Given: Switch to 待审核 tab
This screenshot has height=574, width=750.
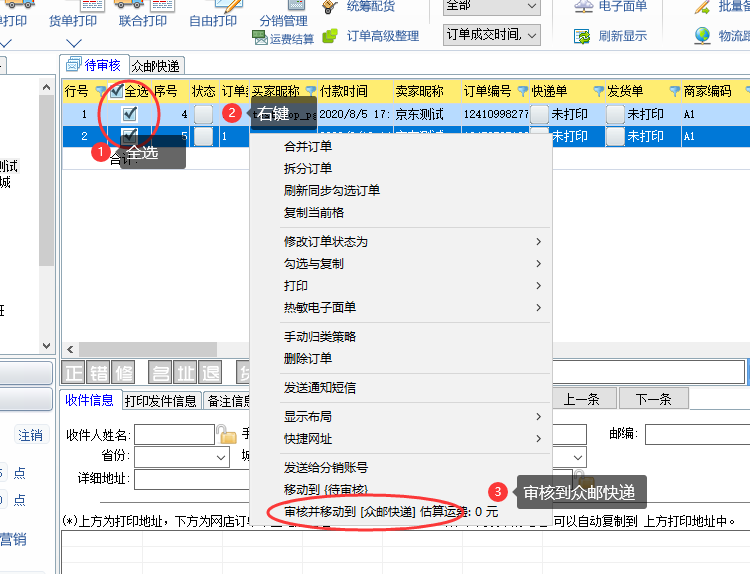Looking at the screenshot, I should click(x=94, y=65).
